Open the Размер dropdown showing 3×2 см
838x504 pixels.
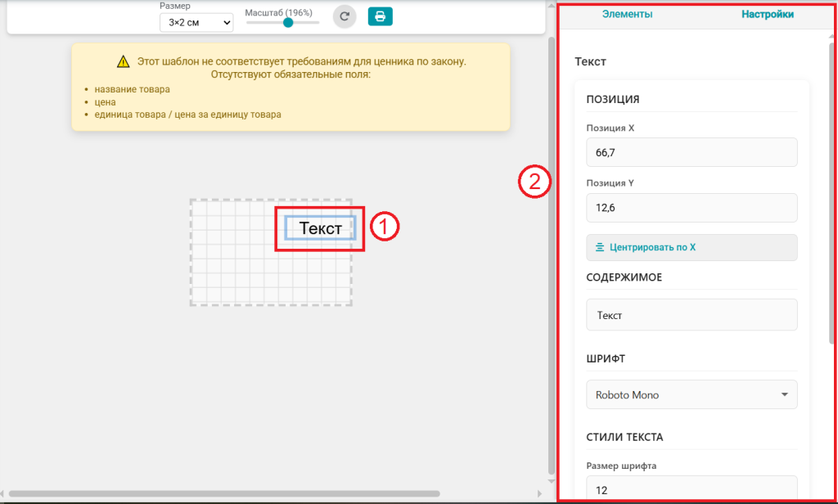(196, 22)
